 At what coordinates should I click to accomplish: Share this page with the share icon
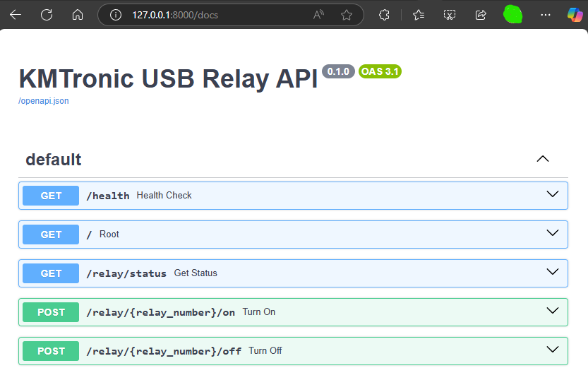[x=481, y=15]
